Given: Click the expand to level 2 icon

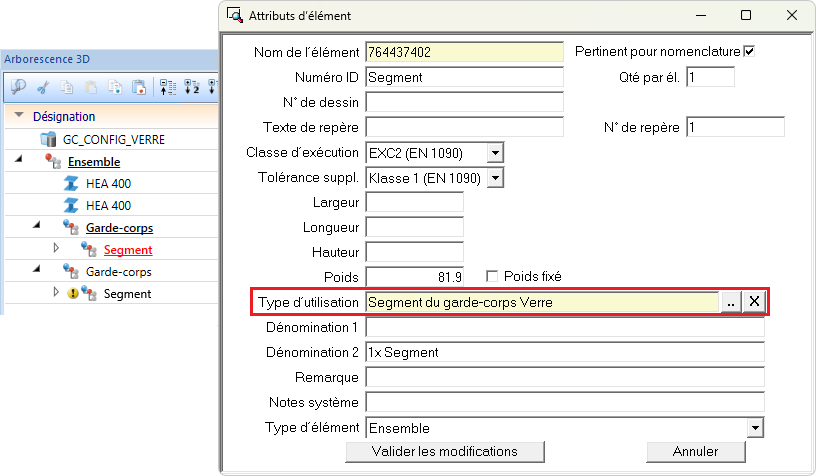Looking at the screenshot, I should click(x=192, y=87).
